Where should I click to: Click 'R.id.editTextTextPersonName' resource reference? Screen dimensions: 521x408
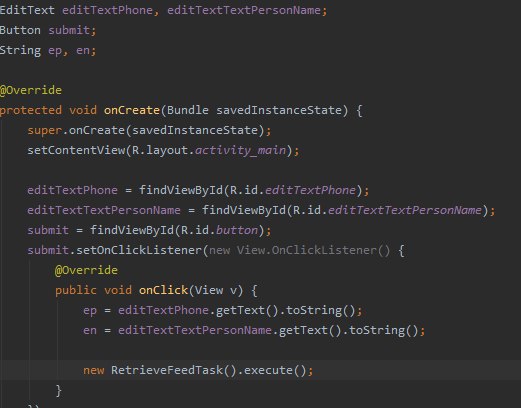[x=387, y=210]
